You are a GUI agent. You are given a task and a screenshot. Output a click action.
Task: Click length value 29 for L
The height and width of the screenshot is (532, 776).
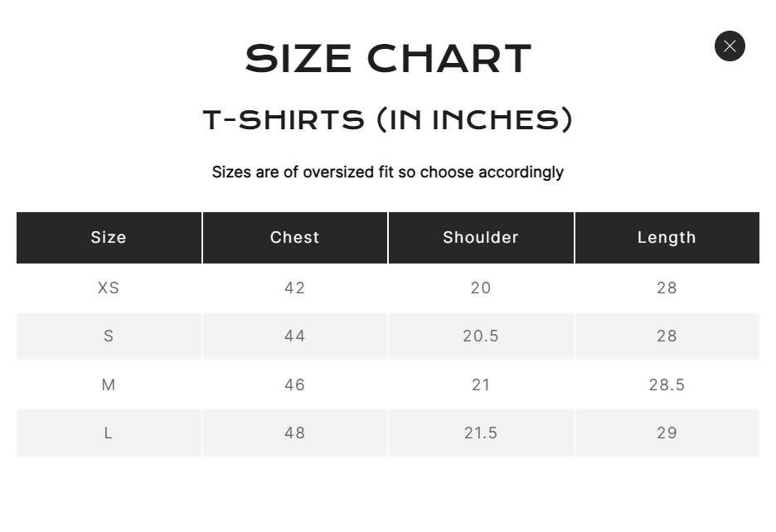(667, 433)
